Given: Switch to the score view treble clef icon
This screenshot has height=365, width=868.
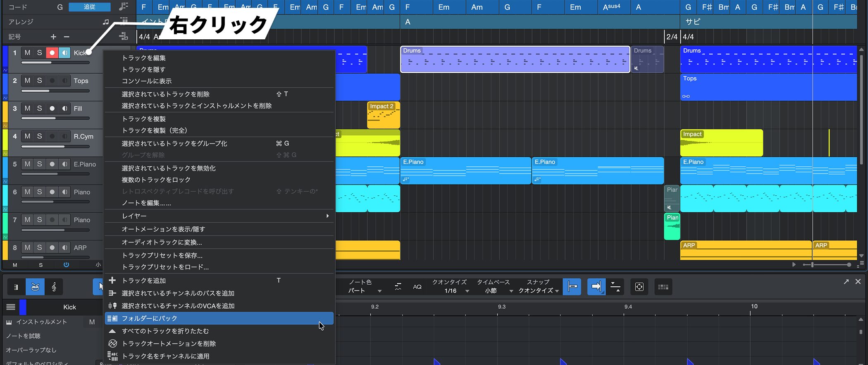Looking at the screenshot, I should tap(54, 287).
